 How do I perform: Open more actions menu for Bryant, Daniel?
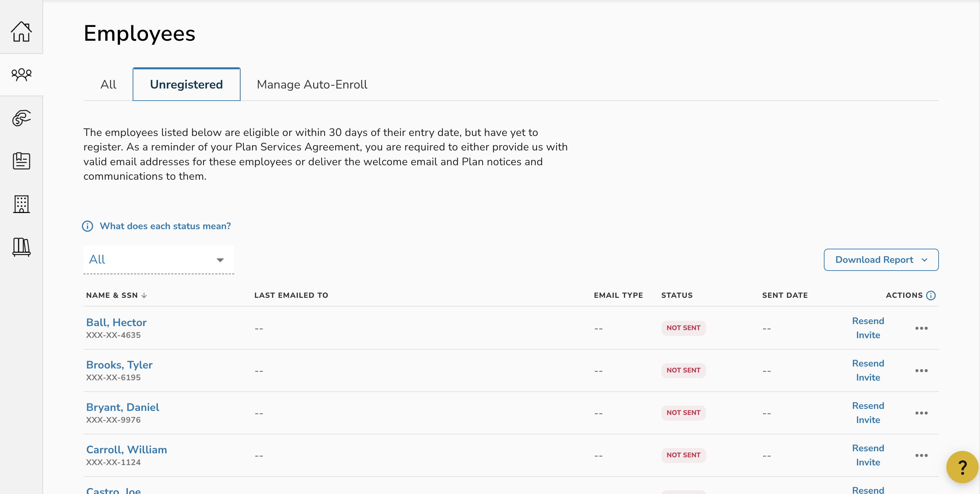pyautogui.click(x=921, y=413)
